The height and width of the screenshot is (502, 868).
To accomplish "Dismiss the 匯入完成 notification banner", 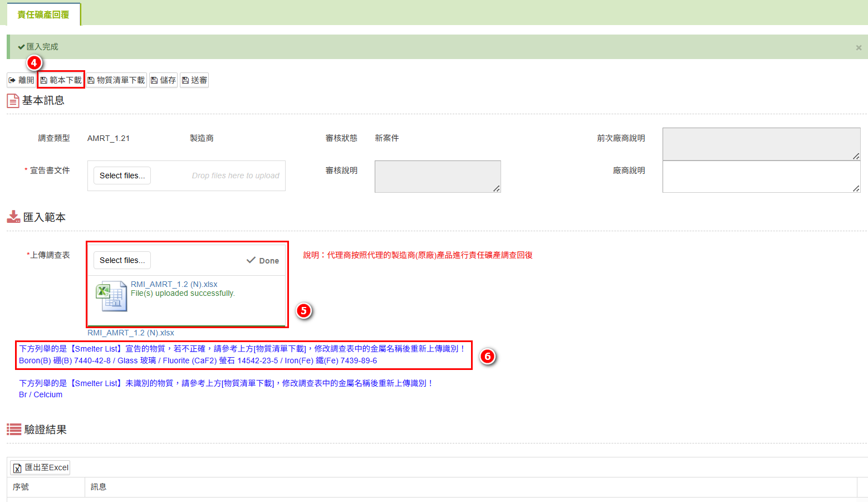I will tap(859, 48).
